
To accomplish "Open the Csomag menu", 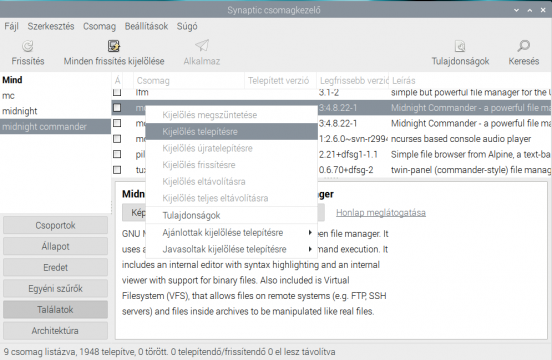I will [99, 26].
